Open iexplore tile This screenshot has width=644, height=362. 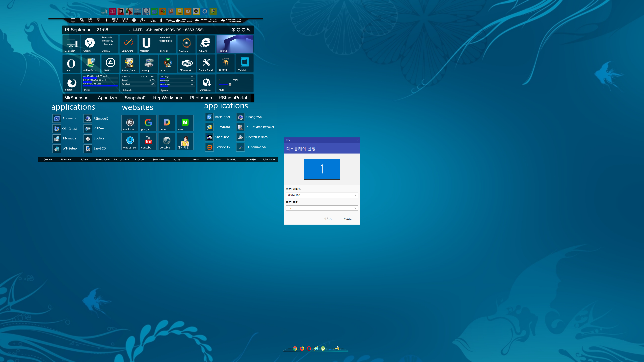click(205, 44)
